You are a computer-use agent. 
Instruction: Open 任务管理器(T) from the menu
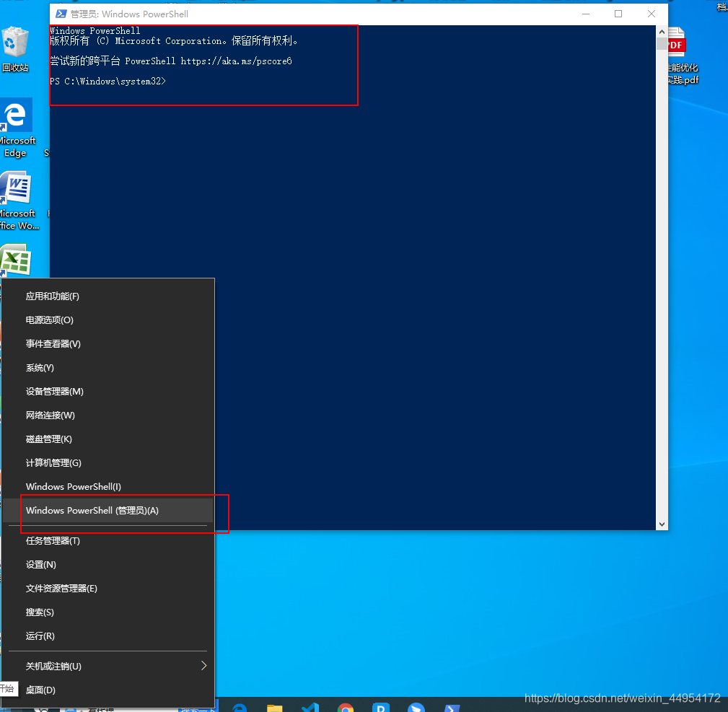pos(108,541)
